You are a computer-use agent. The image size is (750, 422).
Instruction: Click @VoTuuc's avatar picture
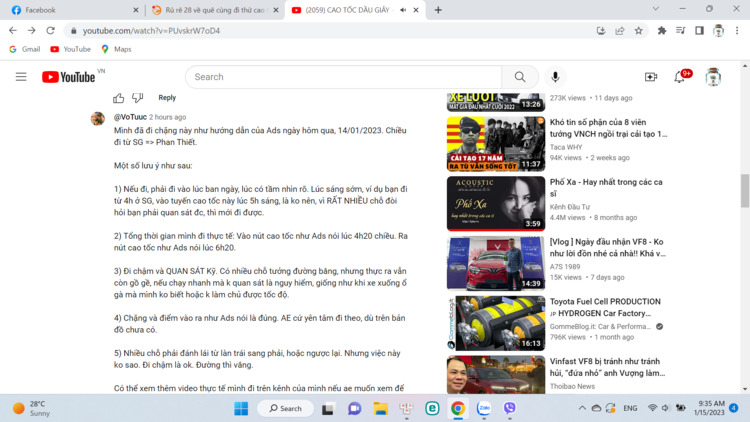98,119
